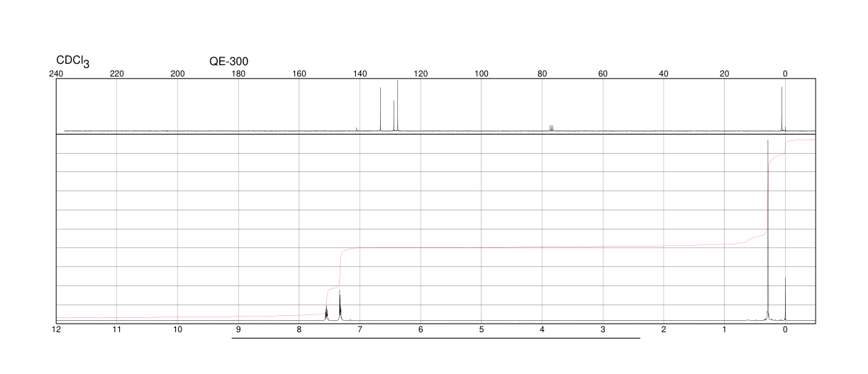The width and height of the screenshot is (868, 374).
Task: Click the carbon peak near 129 ppm
Action: [x=394, y=115]
